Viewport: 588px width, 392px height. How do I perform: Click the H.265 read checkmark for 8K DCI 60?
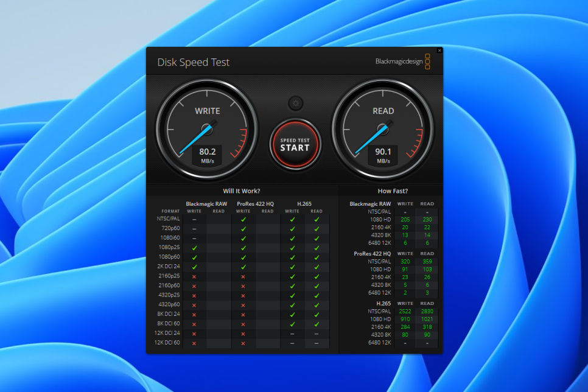pyautogui.click(x=317, y=324)
